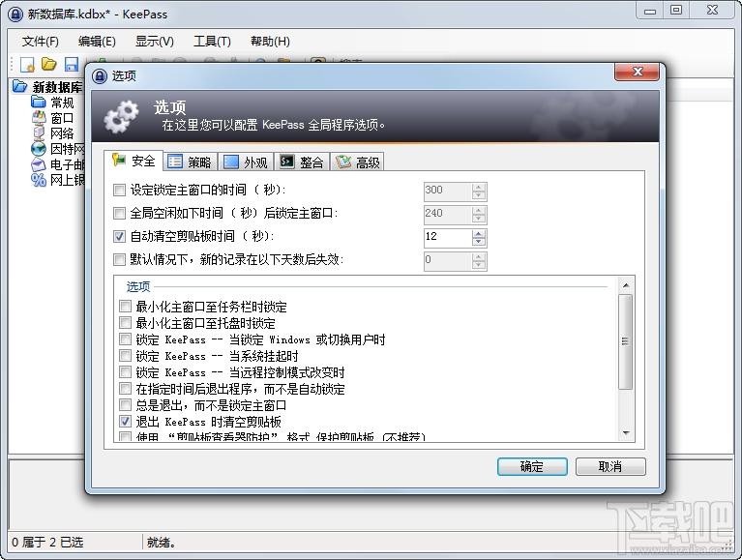The height and width of the screenshot is (560, 742).
Task: Click the lock icon in 选项 dialog title
Action: coord(100,75)
